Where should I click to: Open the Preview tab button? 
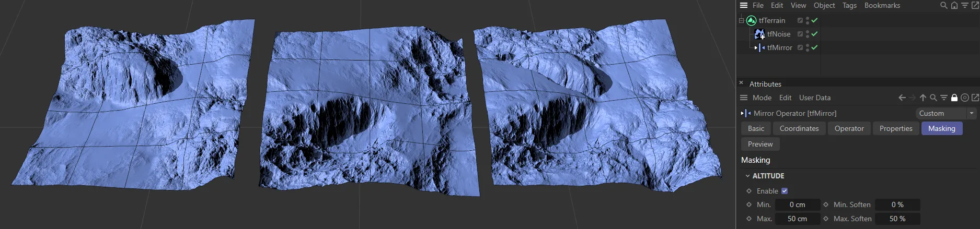coord(760,144)
